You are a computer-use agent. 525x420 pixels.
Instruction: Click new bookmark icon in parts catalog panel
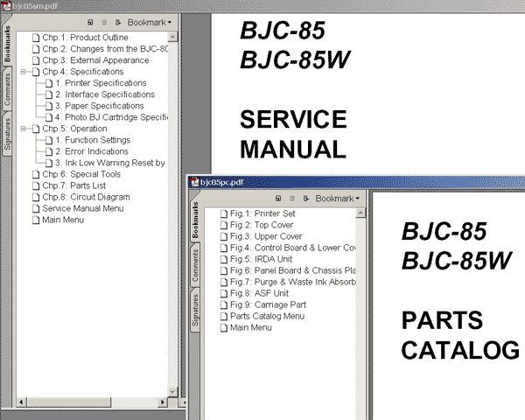coord(278,199)
